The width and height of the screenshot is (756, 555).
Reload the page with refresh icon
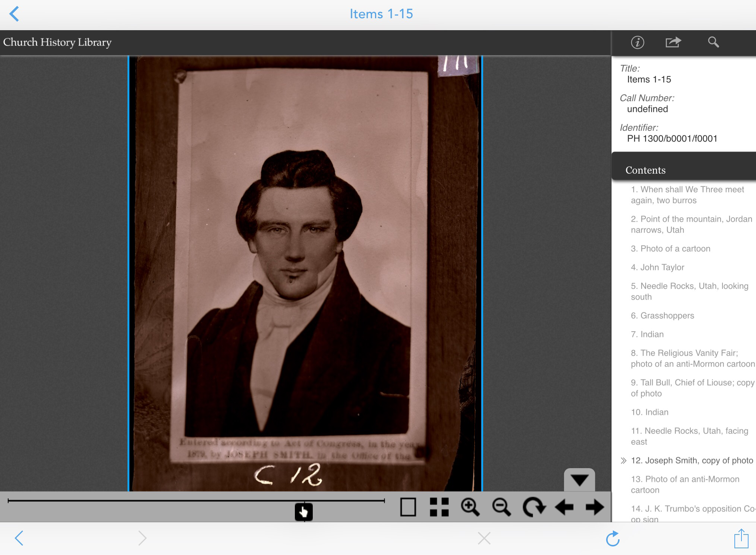pyautogui.click(x=612, y=538)
